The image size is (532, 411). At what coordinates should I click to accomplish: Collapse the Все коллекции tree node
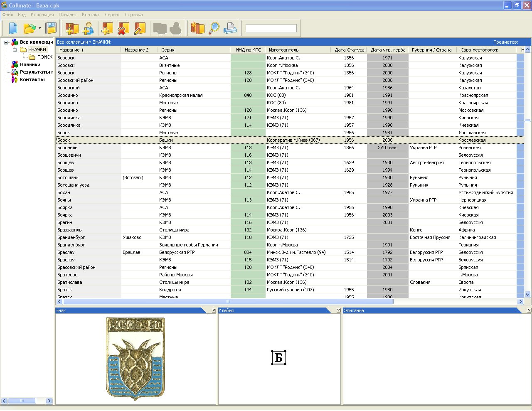click(6, 42)
